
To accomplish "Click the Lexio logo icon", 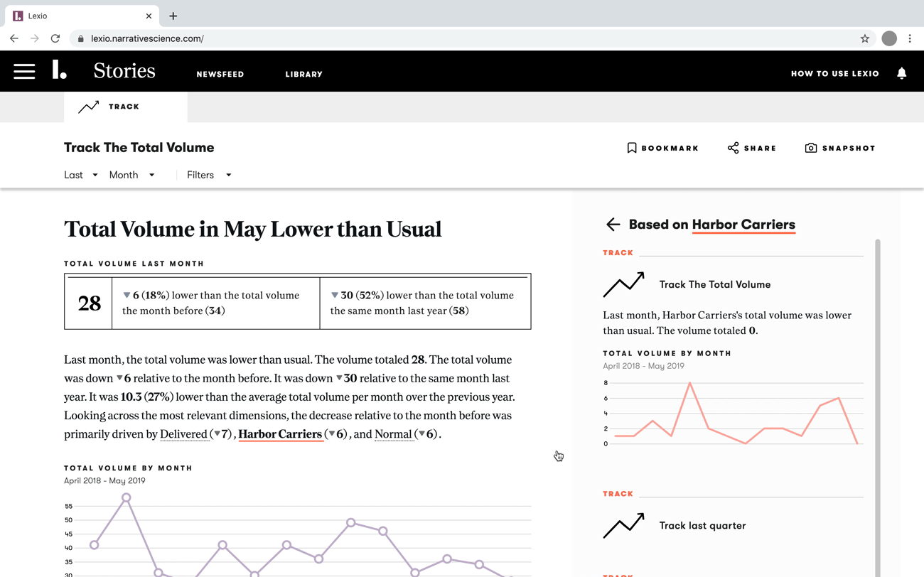I will tap(60, 70).
